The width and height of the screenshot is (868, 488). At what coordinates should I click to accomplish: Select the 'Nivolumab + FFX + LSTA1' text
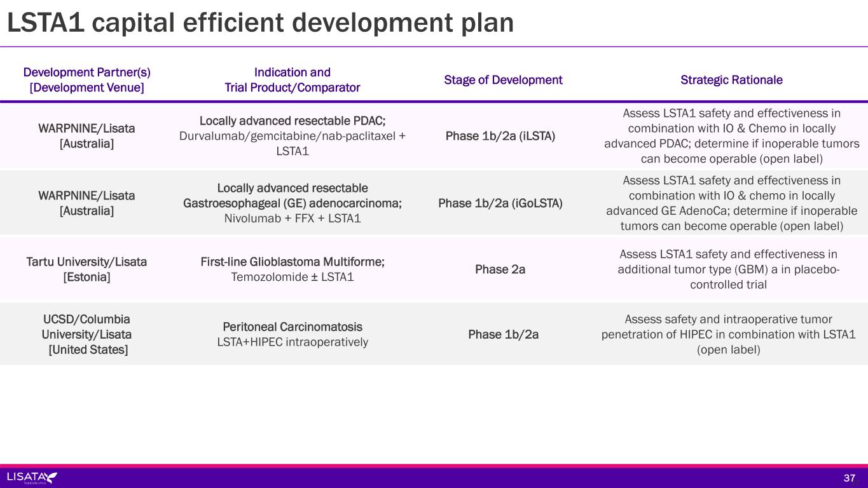293,218
